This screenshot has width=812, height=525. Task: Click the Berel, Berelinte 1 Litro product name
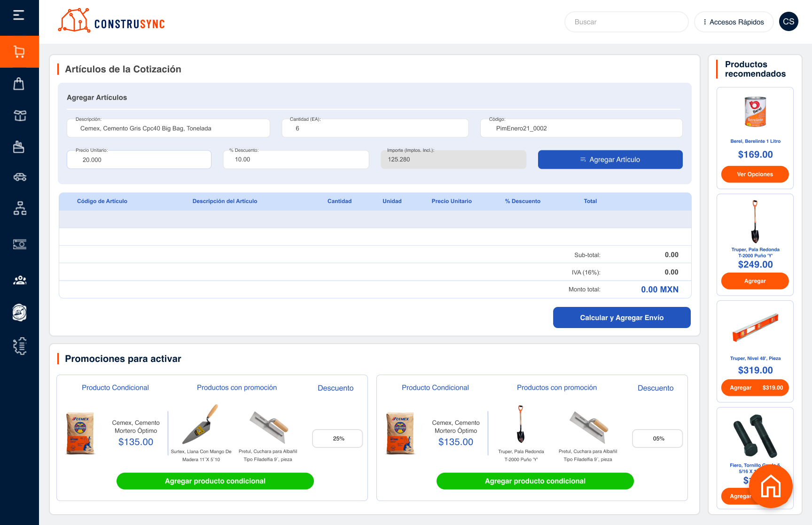point(755,141)
